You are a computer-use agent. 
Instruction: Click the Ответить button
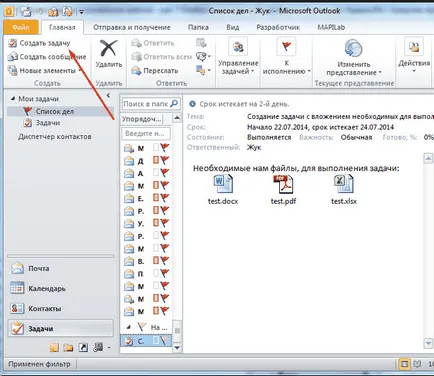153,43
